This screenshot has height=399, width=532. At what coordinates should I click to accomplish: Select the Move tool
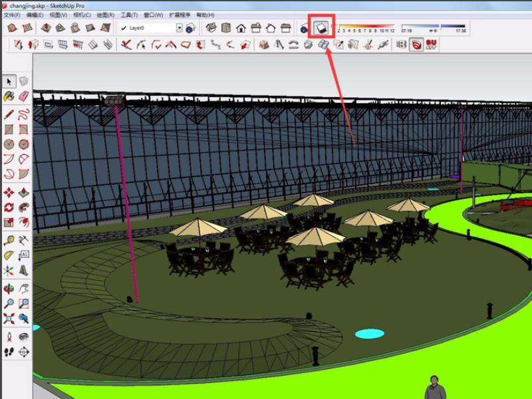[9, 193]
